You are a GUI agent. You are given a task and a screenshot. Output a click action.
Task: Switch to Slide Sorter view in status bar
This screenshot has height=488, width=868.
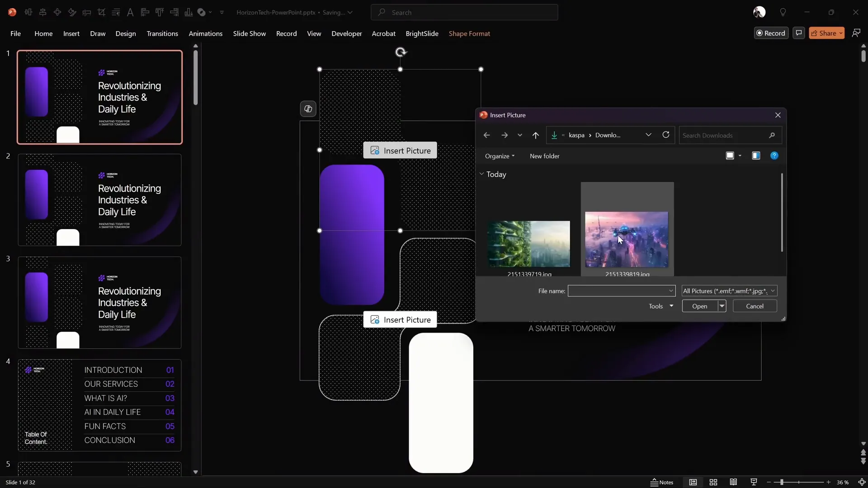tap(714, 482)
